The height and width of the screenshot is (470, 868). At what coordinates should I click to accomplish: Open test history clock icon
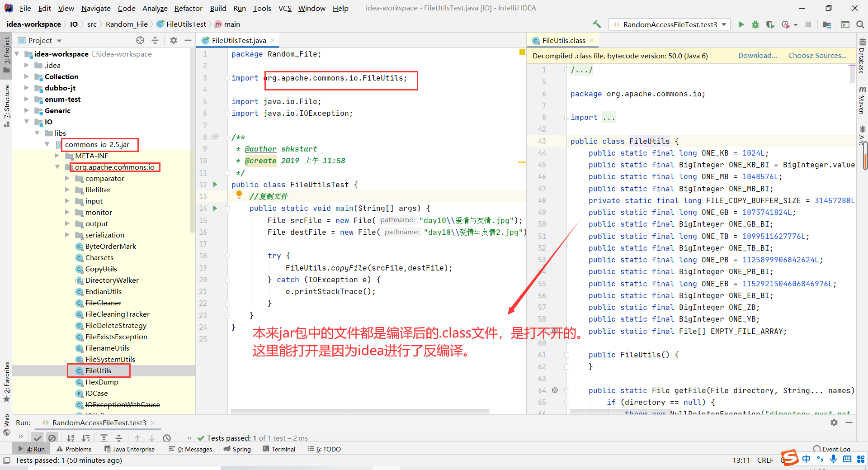[167, 438]
